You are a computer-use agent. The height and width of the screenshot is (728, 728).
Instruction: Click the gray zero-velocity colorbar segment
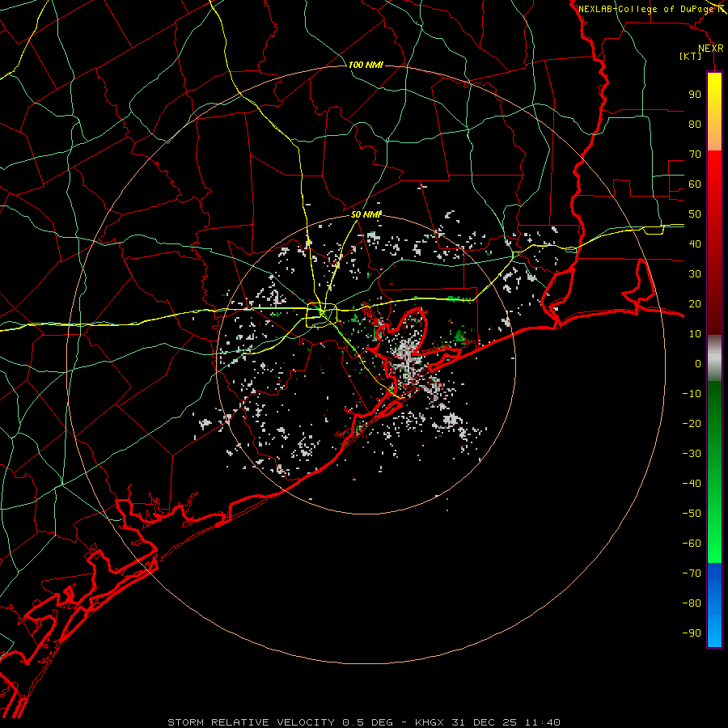pyautogui.click(x=714, y=358)
